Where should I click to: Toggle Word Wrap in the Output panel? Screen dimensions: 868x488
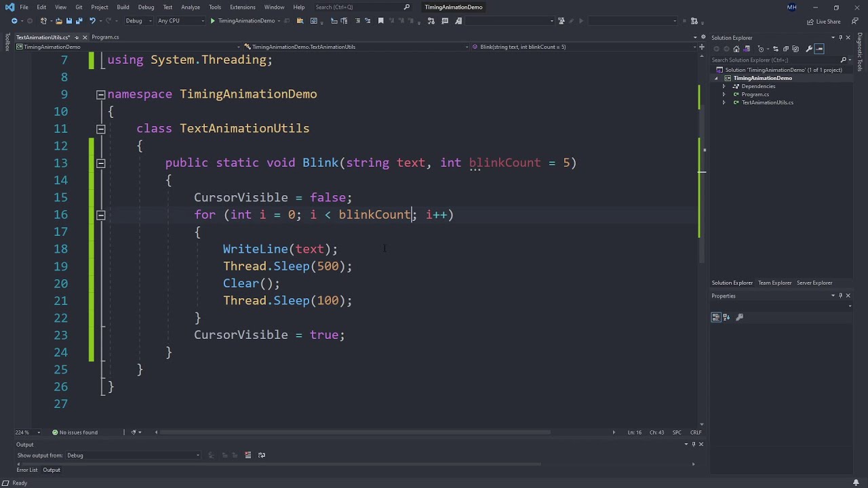pos(262,455)
